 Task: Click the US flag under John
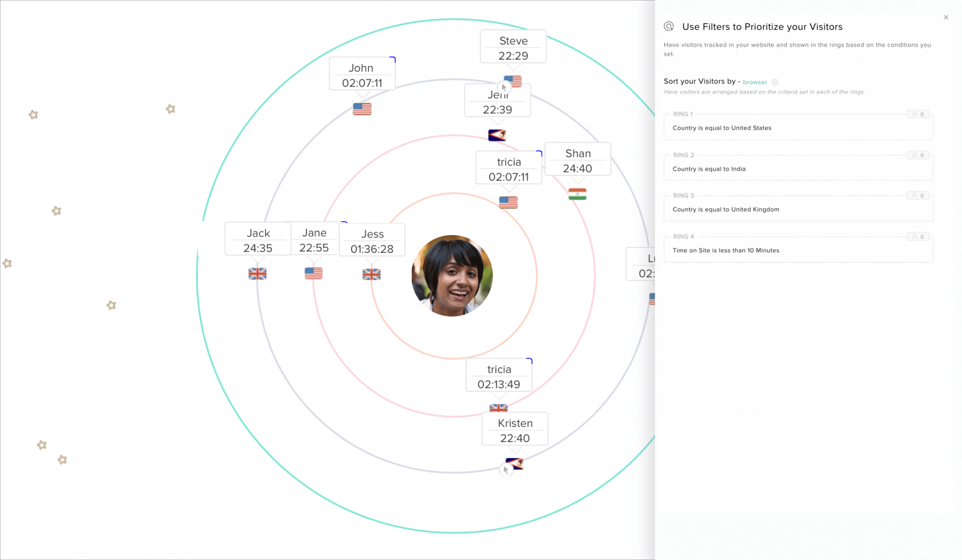click(362, 109)
